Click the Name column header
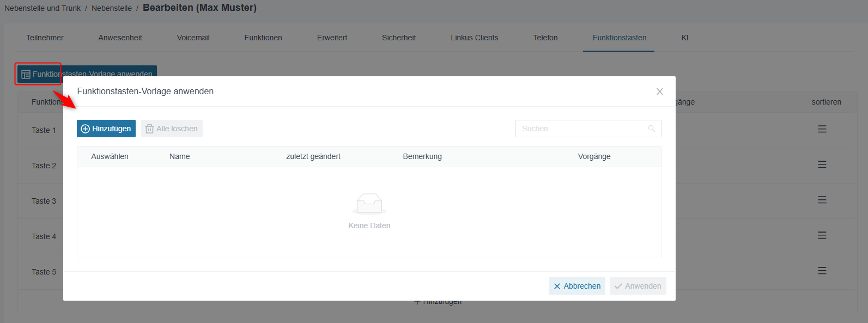Screen dimensions: 868x323 tap(180, 156)
